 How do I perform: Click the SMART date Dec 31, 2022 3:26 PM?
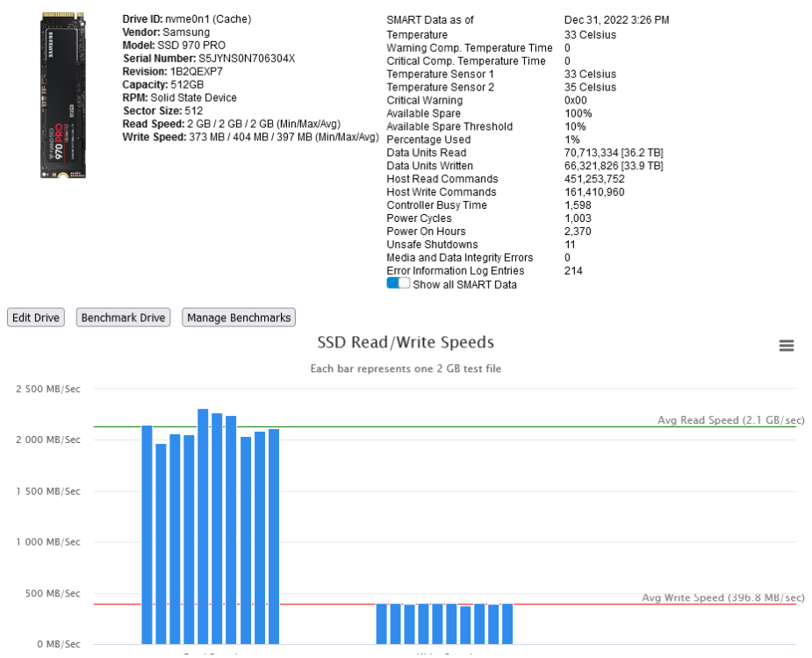(x=616, y=19)
